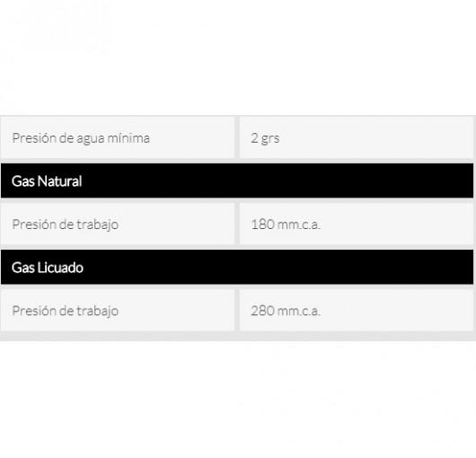This screenshot has height=458, width=476.
Task: Select the '2 grs' value cell
Action: coord(356,138)
